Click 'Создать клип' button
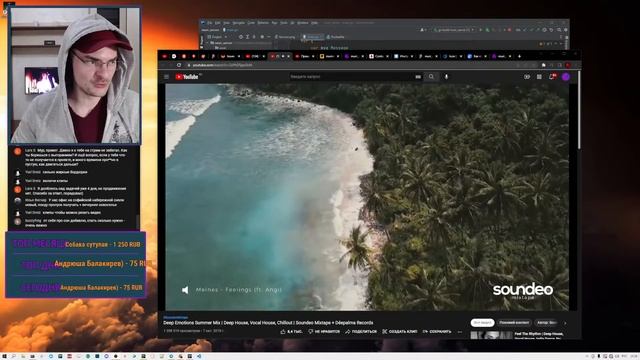This screenshot has height=360, width=640. point(400,331)
